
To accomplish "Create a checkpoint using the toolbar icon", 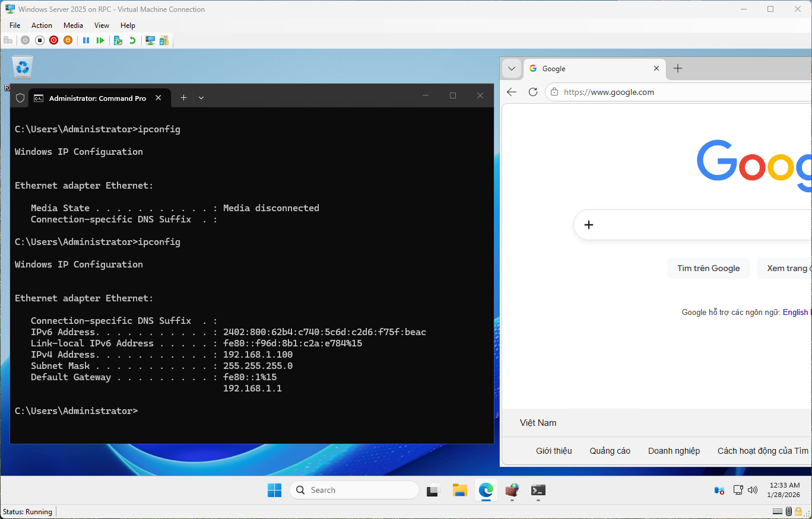I will [x=118, y=40].
